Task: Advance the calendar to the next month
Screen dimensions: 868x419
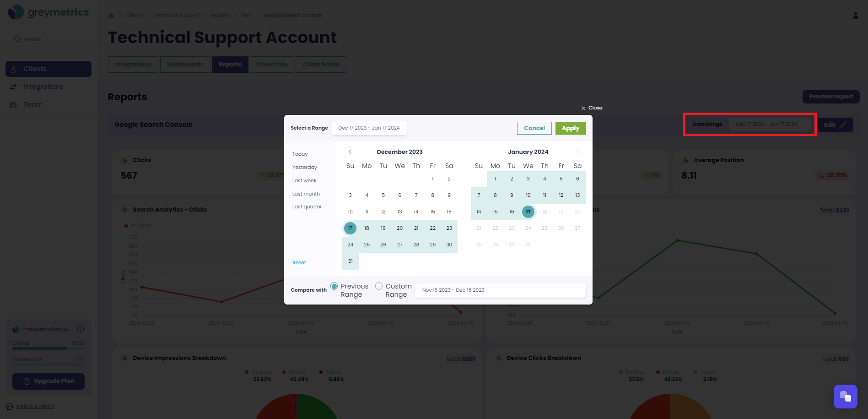Action: (577, 152)
